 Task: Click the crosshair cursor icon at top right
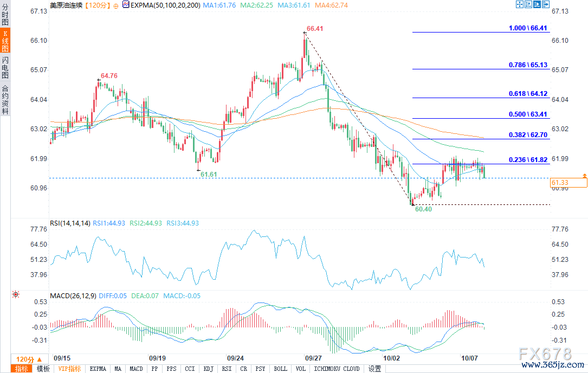pos(519,5)
